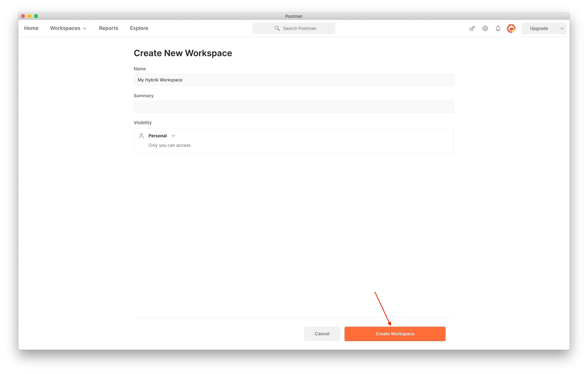The height and width of the screenshot is (374, 588).
Task: Click the Upgrade button
Action: [x=539, y=28]
